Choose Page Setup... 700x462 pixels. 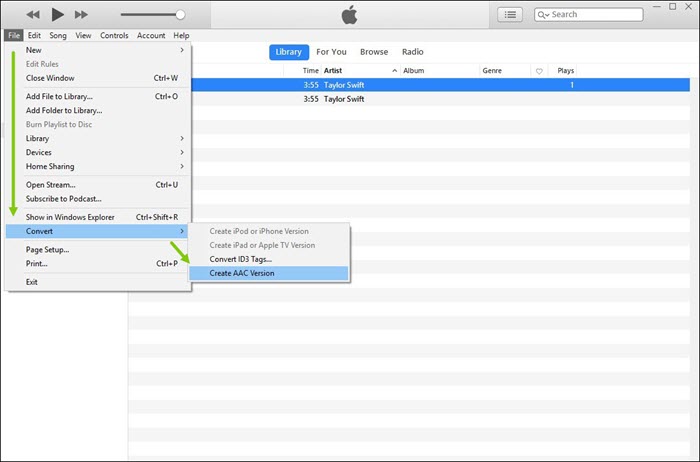98,250
